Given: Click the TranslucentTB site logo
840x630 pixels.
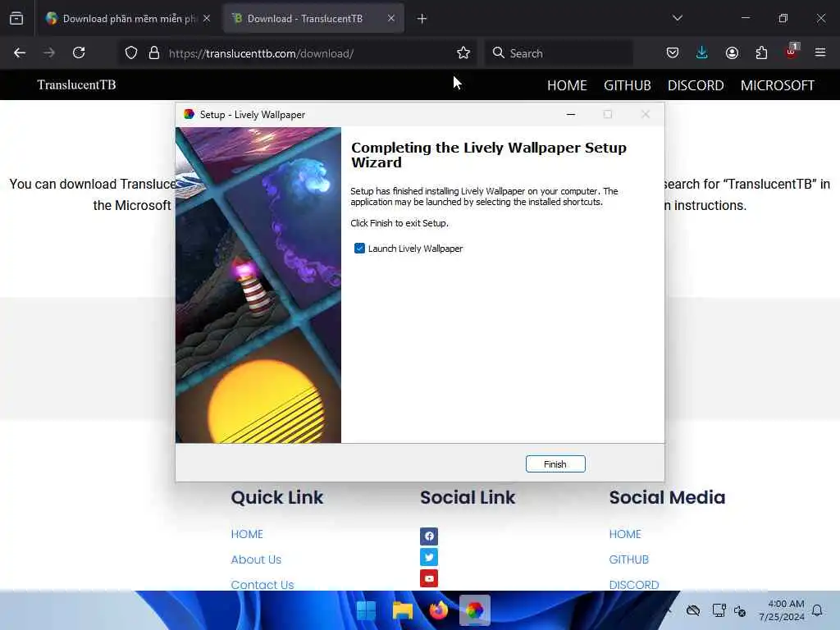Looking at the screenshot, I should click(x=76, y=84).
